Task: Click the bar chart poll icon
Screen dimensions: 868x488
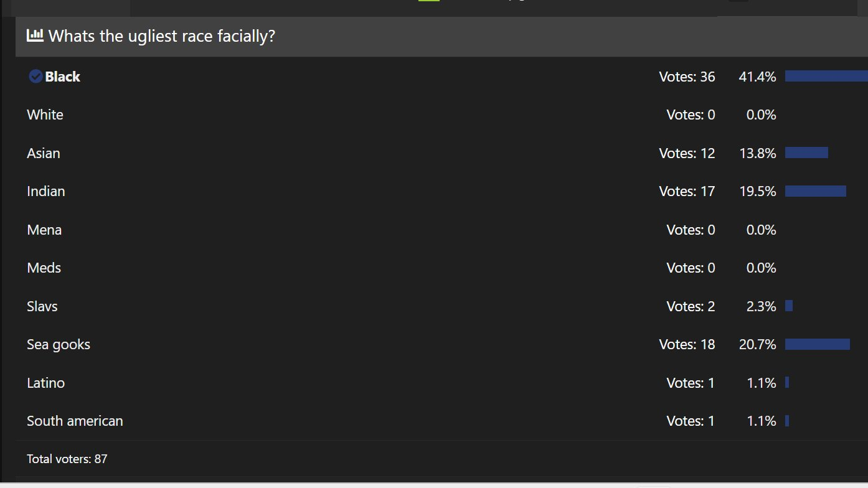Action: click(x=35, y=35)
